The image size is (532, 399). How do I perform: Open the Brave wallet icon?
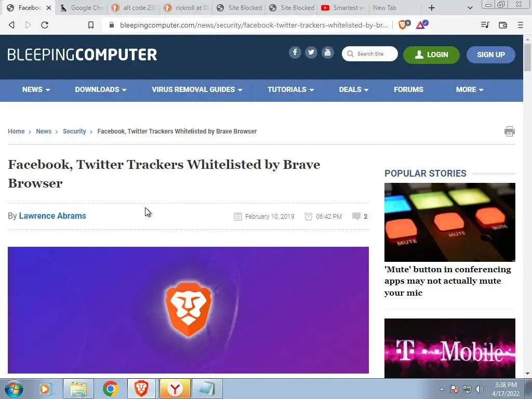click(x=503, y=25)
